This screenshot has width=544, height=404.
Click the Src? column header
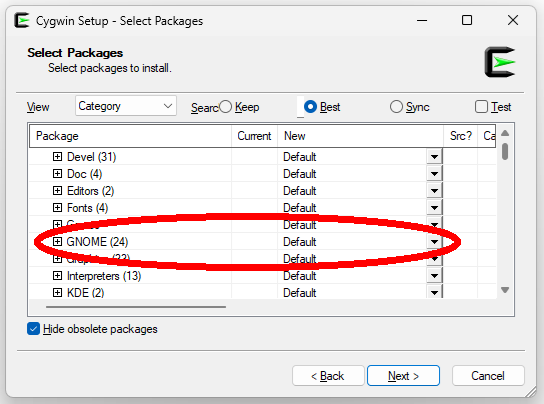point(461,136)
